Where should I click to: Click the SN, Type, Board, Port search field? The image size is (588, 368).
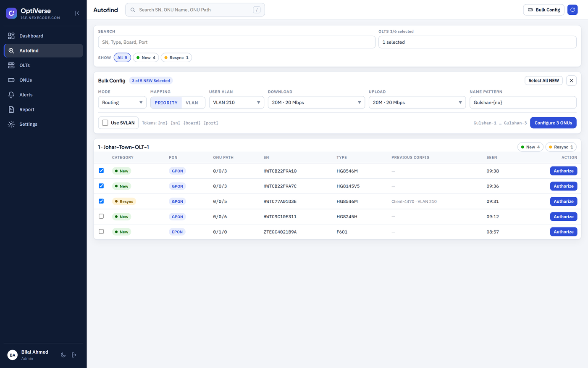[x=236, y=42]
